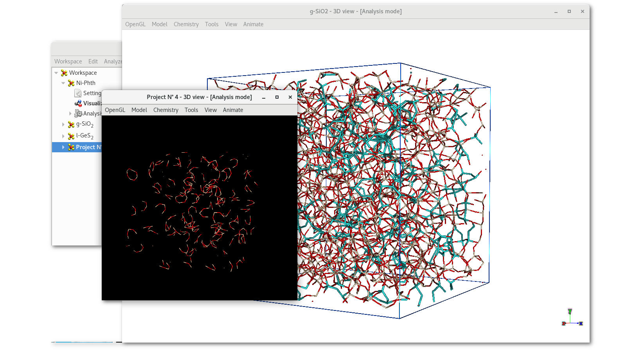
Task: Click the g-SiO2 project molecule icon
Action: click(x=71, y=124)
